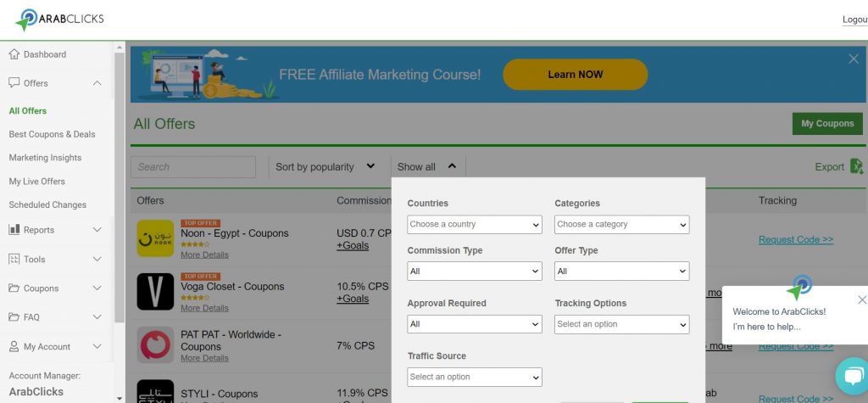Viewport: 868px width, 403px height.
Task: Click the PAT PAT offer logo
Action: coord(155,344)
